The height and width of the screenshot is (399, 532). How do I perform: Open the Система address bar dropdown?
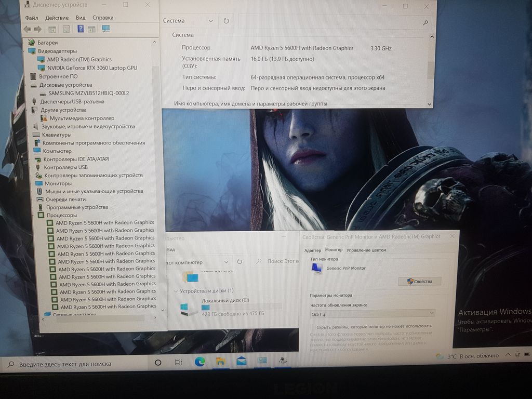(x=211, y=21)
